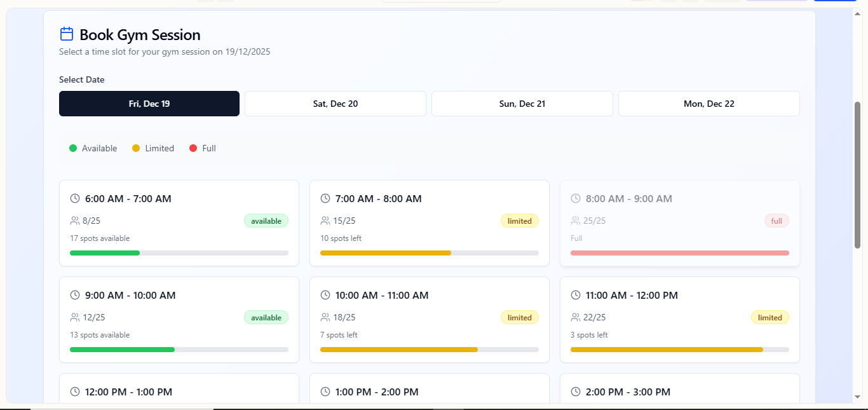Click people icon next to 22/25
This screenshot has height=410, width=868.
coord(576,317)
